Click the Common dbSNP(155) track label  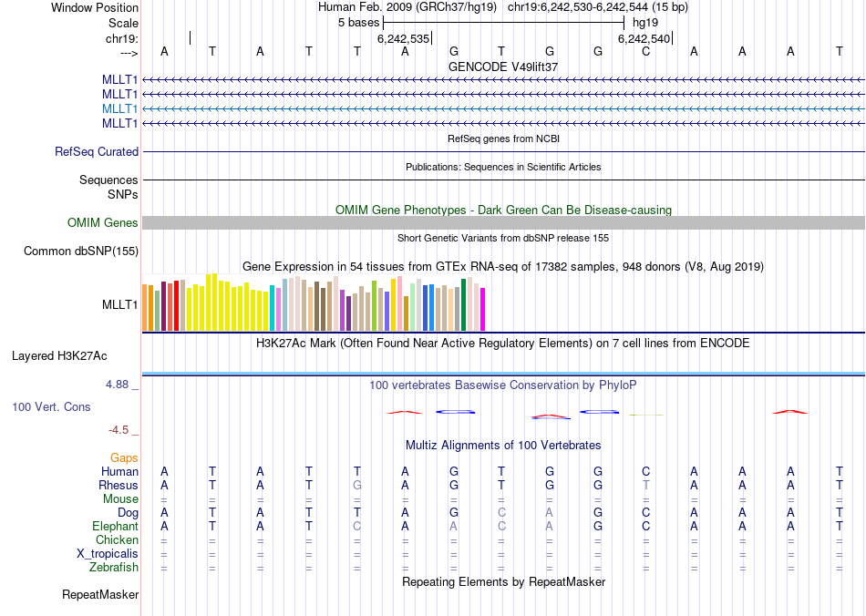(x=81, y=252)
